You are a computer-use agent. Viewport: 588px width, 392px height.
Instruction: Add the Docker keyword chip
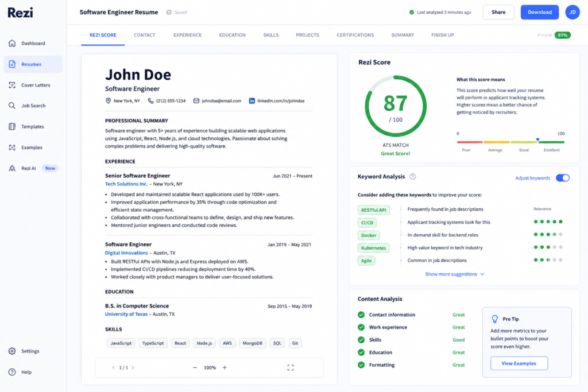point(369,235)
